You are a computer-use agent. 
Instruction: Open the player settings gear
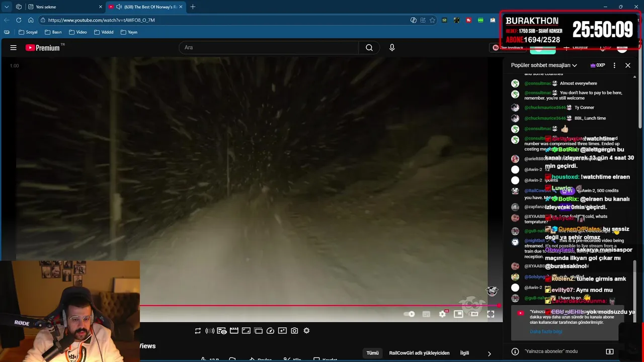pos(442,314)
